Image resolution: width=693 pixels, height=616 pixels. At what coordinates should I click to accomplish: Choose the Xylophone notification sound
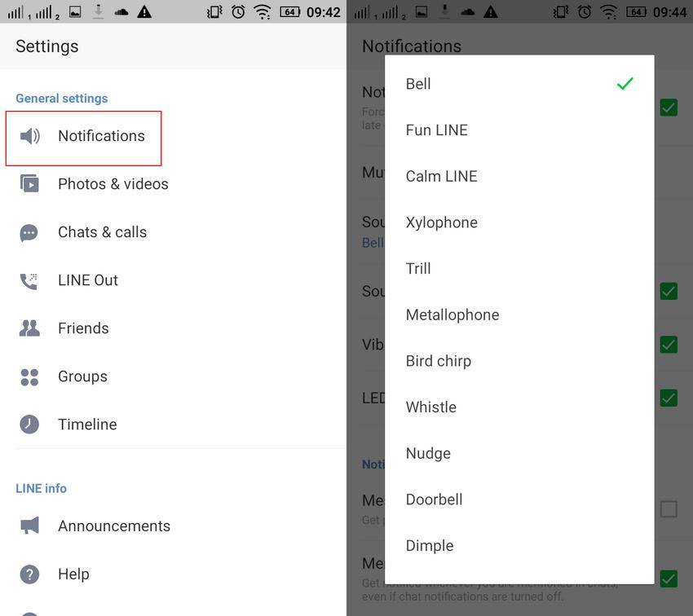click(x=519, y=222)
